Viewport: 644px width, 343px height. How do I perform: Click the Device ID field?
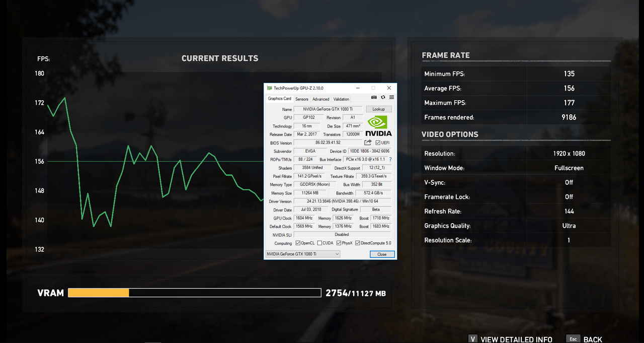click(370, 151)
